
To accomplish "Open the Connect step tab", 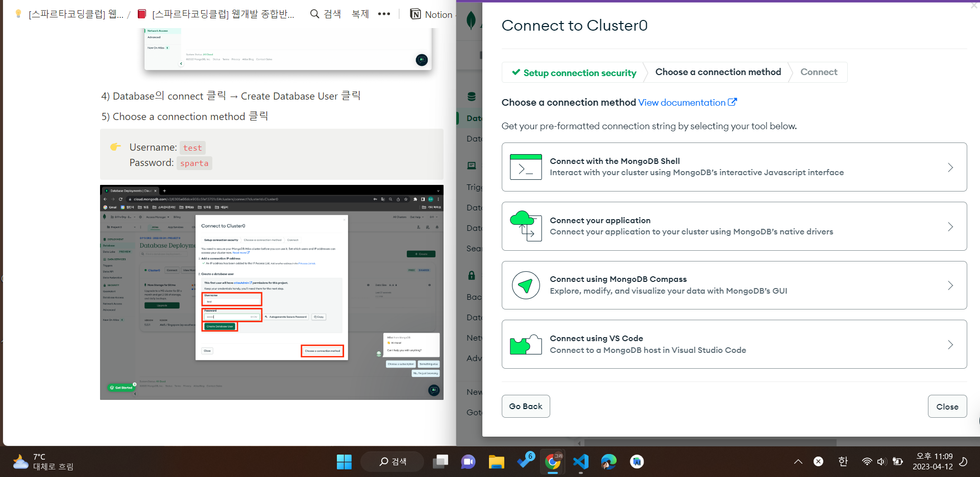I will click(819, 72).
